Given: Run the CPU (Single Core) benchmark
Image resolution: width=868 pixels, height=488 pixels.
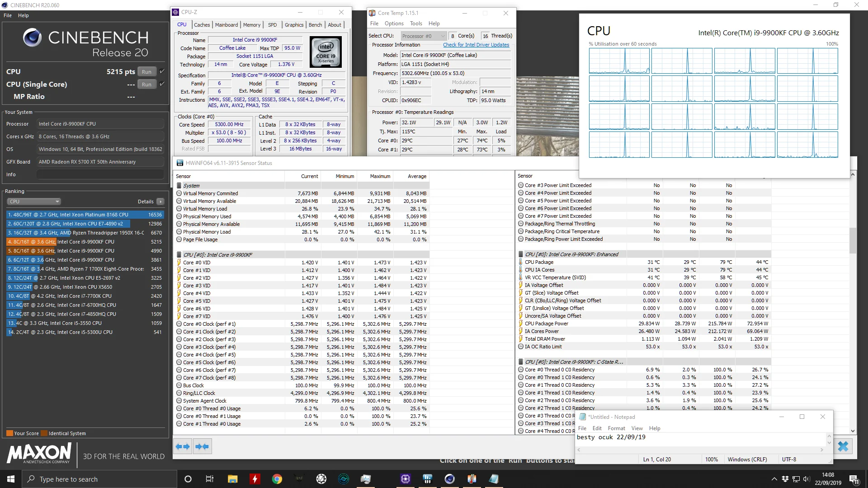Looking at the screenshot, I should click(x=146, y=84).
